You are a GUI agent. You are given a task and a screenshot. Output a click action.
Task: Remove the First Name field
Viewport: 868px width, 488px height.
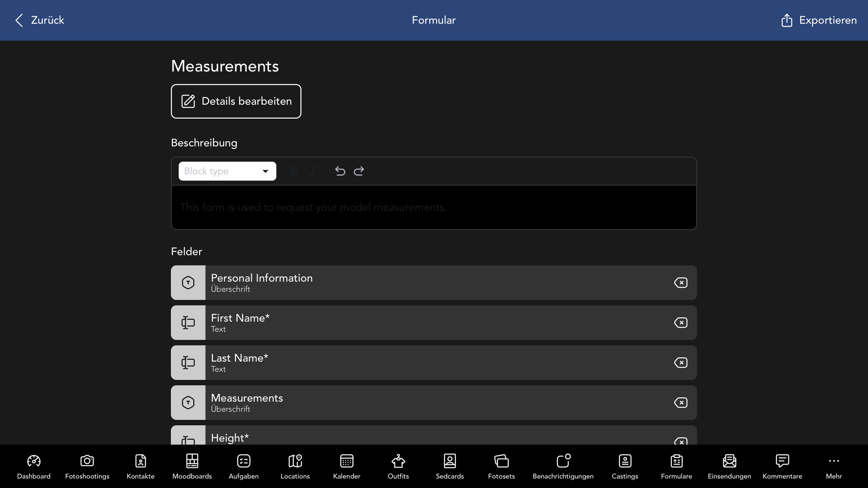point(680,323)
